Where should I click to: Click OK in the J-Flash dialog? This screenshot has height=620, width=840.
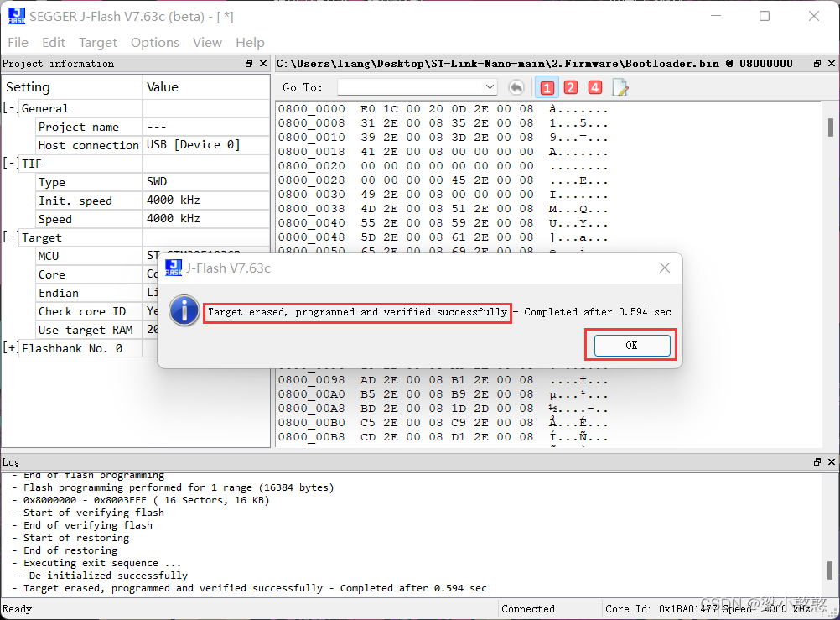pos(631,346)
